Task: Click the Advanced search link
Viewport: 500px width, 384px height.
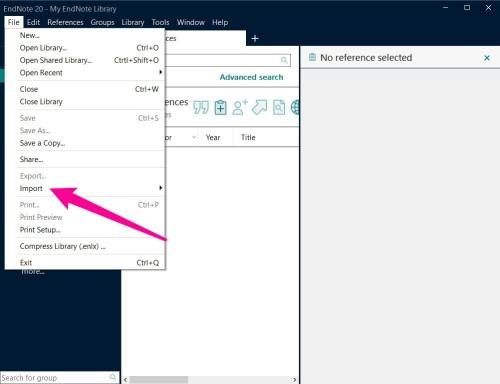Action: pyautogui.click(x=251, y=77)
